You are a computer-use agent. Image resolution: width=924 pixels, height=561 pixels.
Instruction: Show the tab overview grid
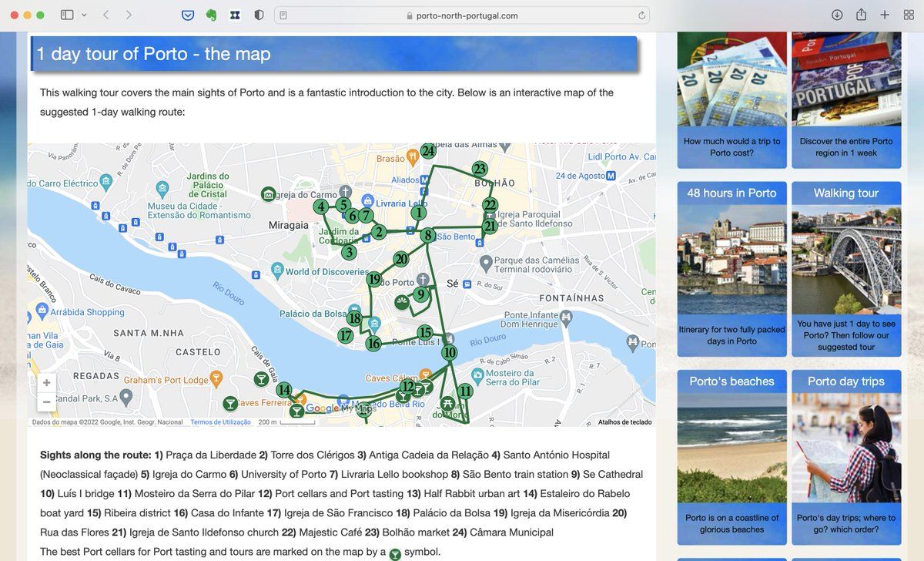coord(909,15)
